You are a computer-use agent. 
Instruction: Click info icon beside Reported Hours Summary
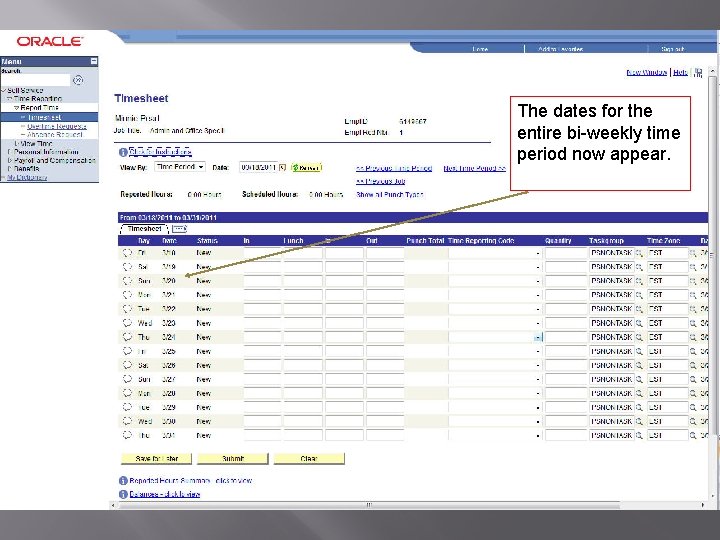(x=123, y=481)
